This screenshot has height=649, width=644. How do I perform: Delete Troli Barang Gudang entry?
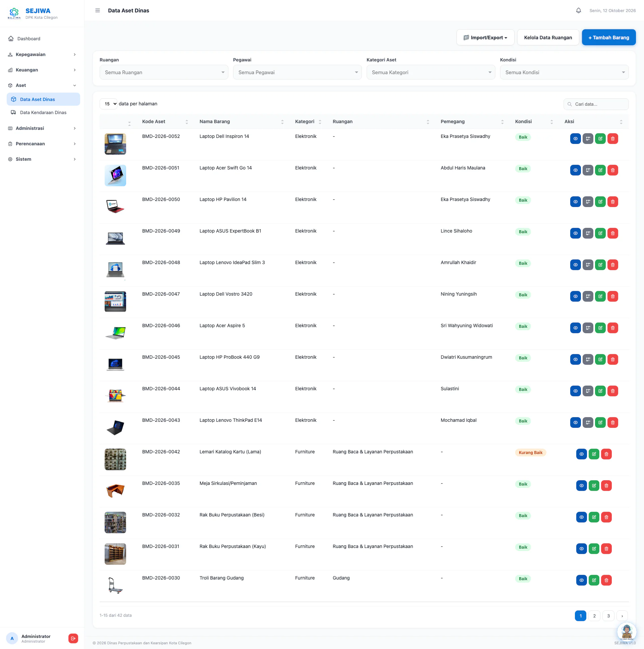606,581
